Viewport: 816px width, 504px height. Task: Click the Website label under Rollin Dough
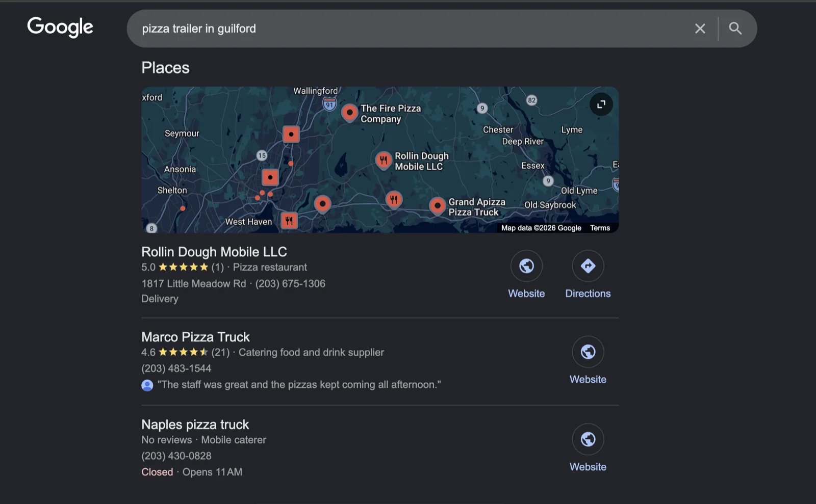(526, 294)
